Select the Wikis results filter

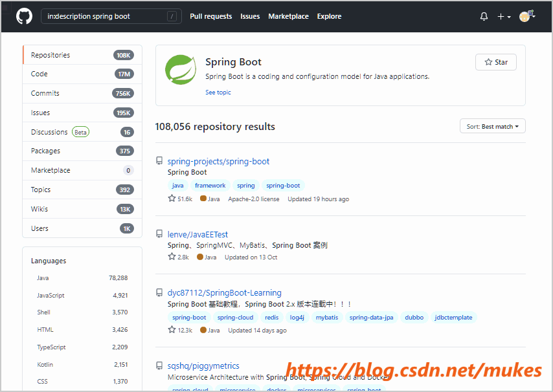[x=82, y=209]
